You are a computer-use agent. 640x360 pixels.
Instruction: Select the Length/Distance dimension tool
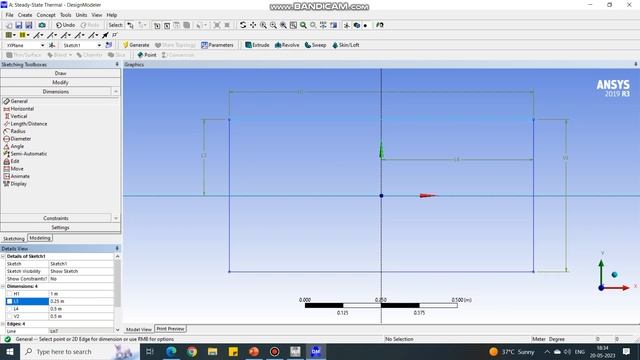click(x=25, y=124)
